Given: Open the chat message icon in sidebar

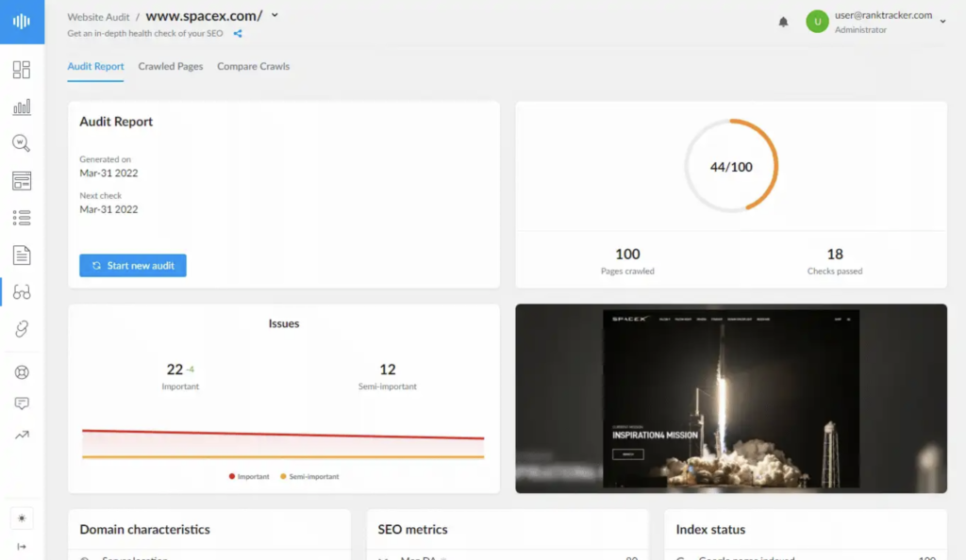Looking at the screenshot, I should click(22, 404).
